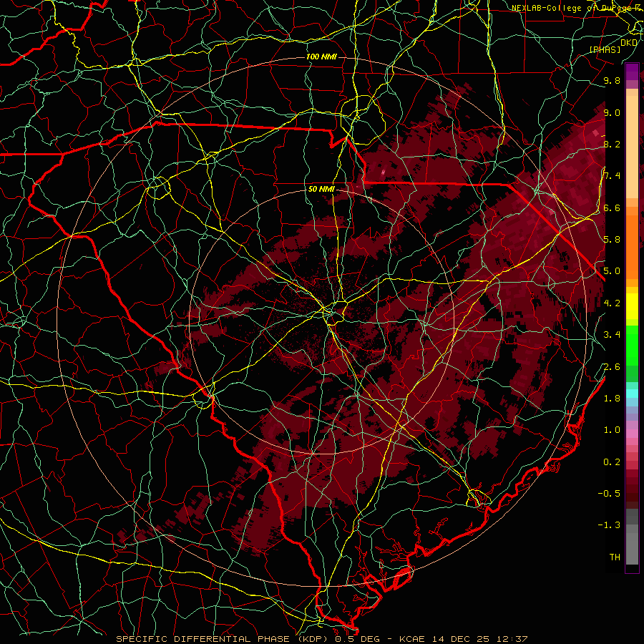Screen dimensions: 644x644
Task: Click the orange segment of the color bar
Action: (632, 246)
